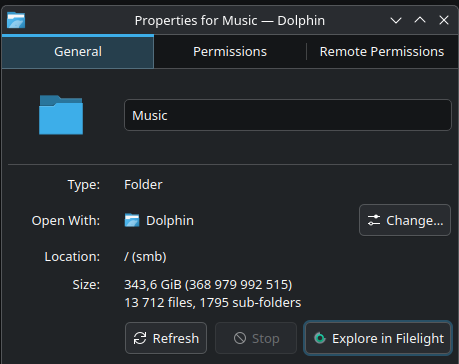Refresh the folder size calculation

(x=166, y=338)
